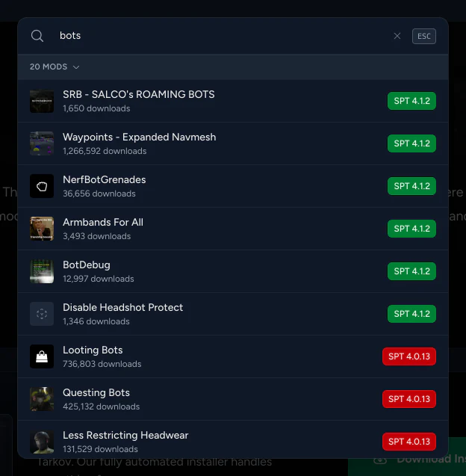Click SPT 4.1.2 badge on Armbands For All
The image size is (466, 476).
click(x=411, y=229)
